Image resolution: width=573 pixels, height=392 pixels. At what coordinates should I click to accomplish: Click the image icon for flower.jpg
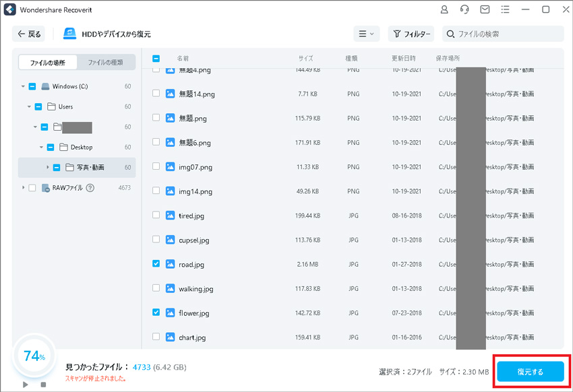point(171,313)
